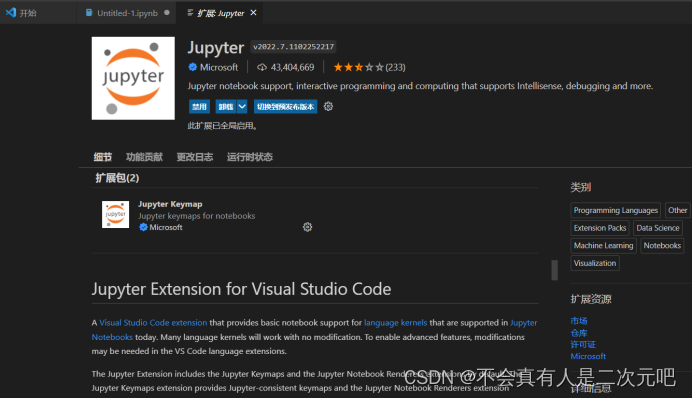
Task: Switch to the Untitled-1.ipynb tab
Action: point(127,13)
